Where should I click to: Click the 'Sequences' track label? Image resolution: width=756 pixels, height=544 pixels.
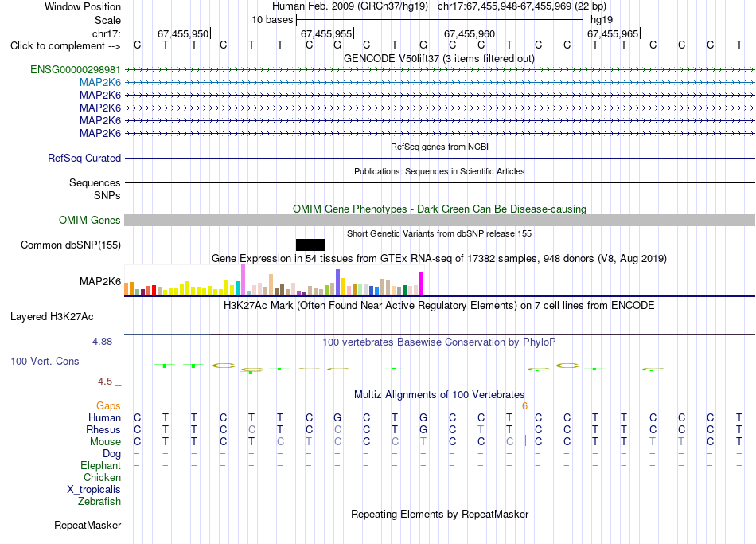[95, 182]
